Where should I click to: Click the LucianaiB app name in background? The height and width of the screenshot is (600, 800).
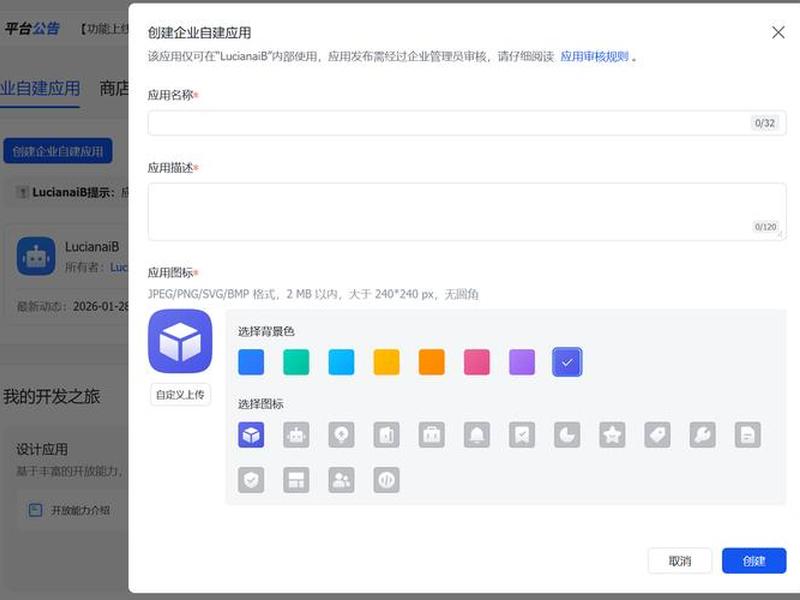(92, 247)
